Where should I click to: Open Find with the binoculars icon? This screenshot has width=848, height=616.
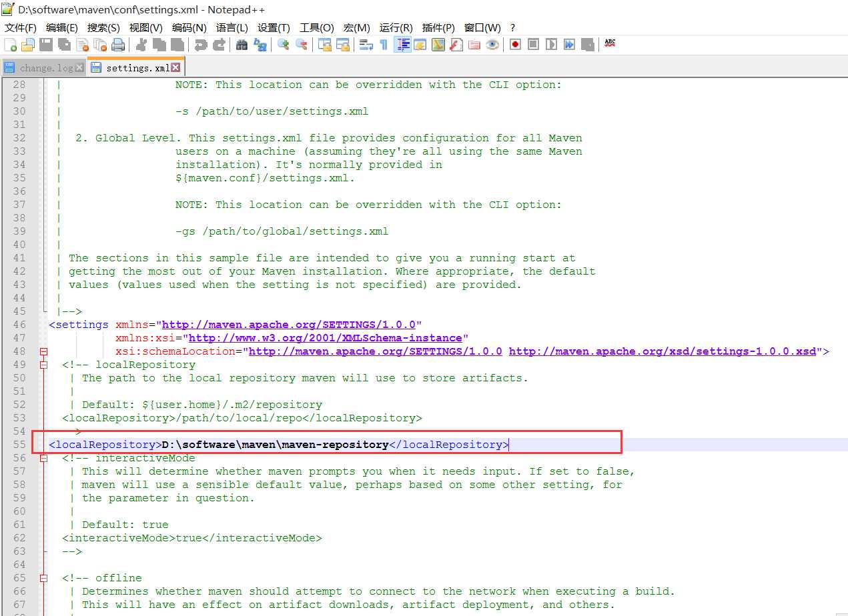[x=242, y=45]
